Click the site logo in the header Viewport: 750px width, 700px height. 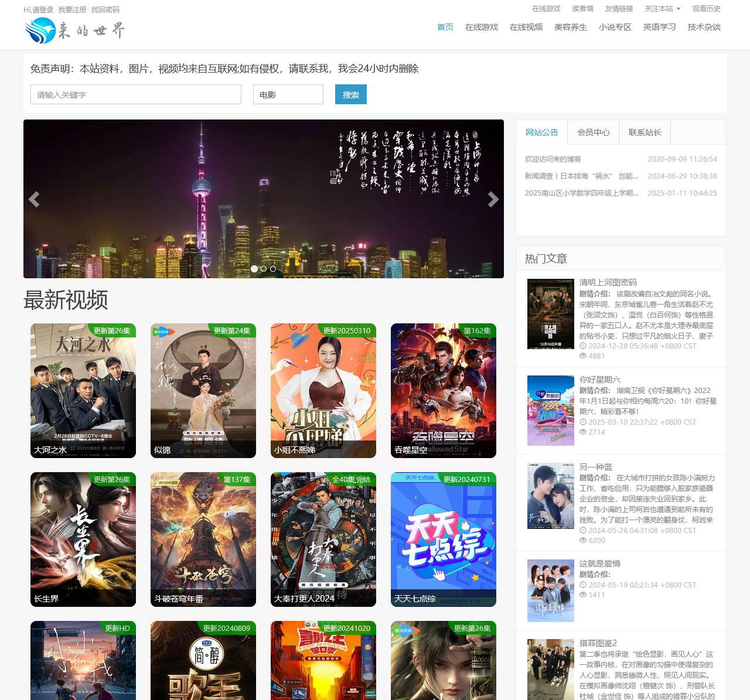click(x=75, y=30)
